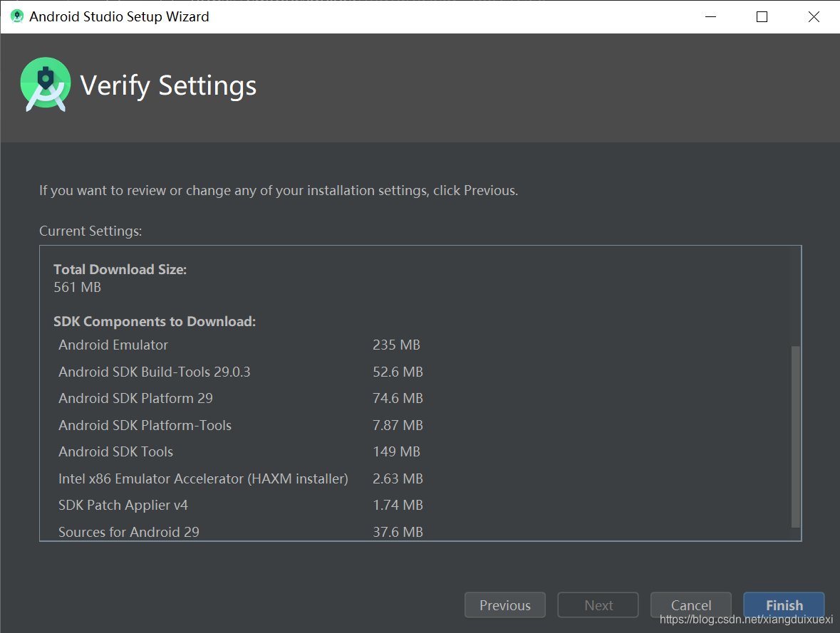Click the Finish button
The width and height of the screenshot is (840, 633).
(784, 605)
